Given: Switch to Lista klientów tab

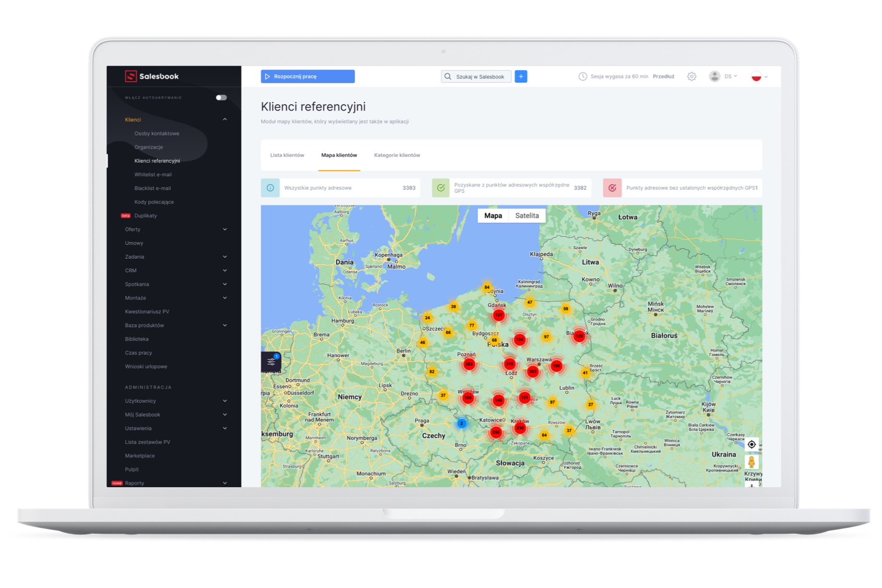Looking at the screenshot, I should 287,155.
